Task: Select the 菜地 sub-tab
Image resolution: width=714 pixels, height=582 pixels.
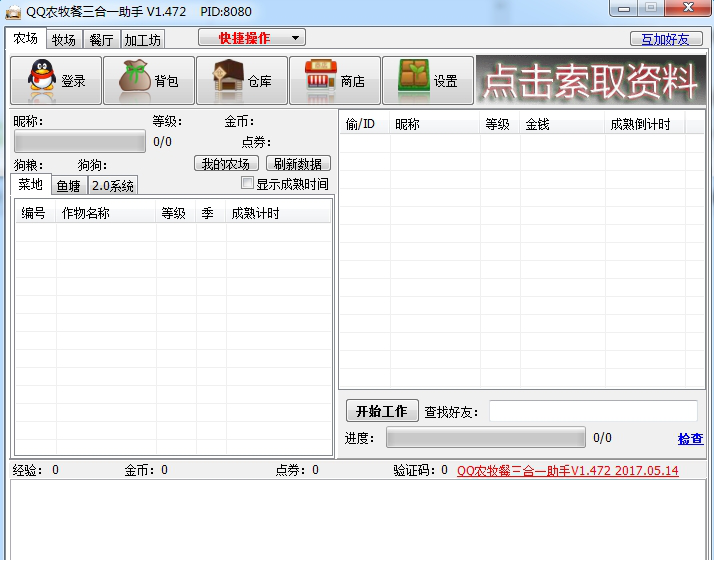Action: click(x=31, y=184)
